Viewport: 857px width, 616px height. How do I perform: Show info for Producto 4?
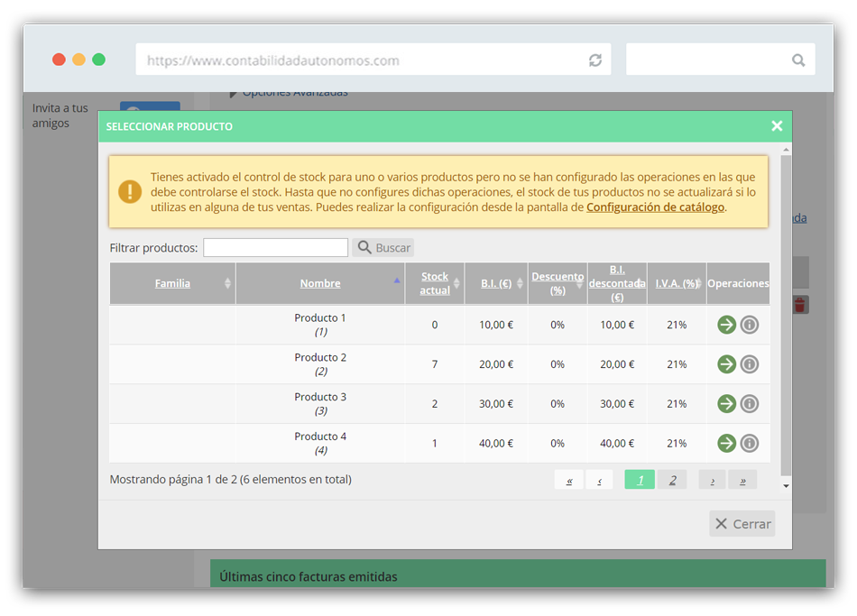[750, 443]
